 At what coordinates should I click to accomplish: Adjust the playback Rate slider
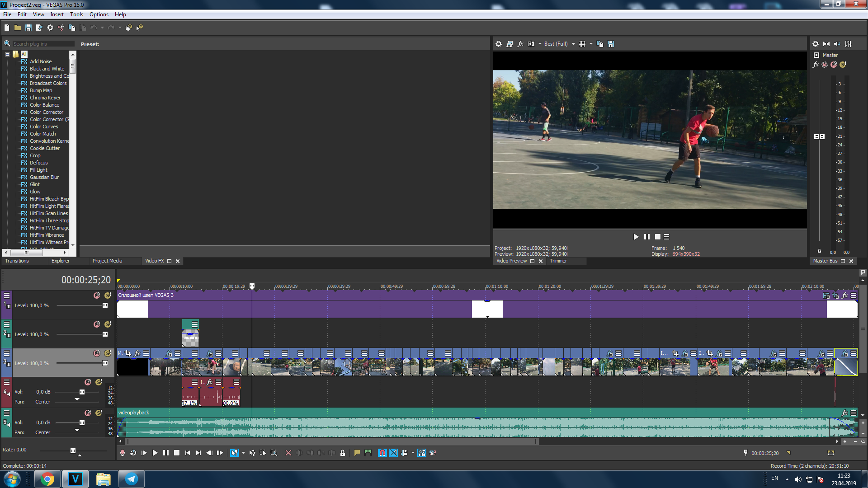pyautogui.click(x=73, y=451)
